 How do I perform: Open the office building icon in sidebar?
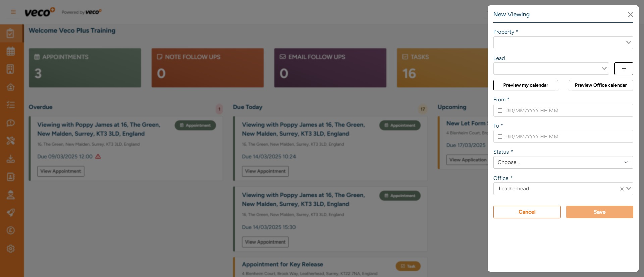11,69
